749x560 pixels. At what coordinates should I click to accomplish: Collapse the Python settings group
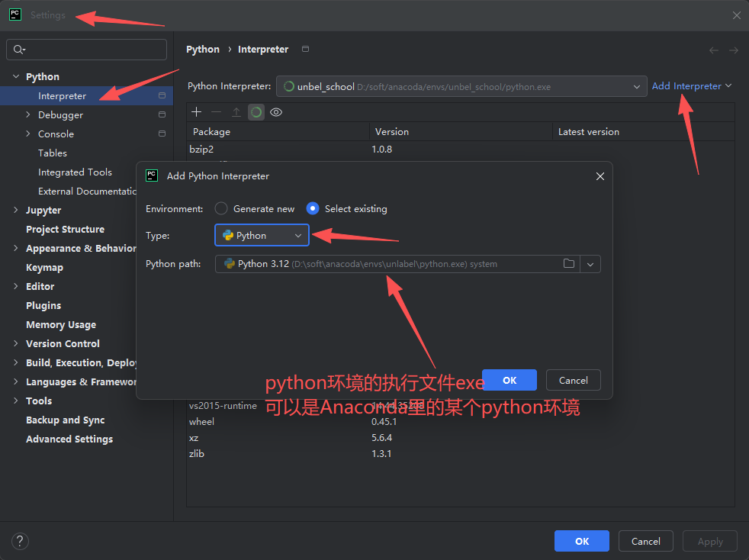click(16, 76)
